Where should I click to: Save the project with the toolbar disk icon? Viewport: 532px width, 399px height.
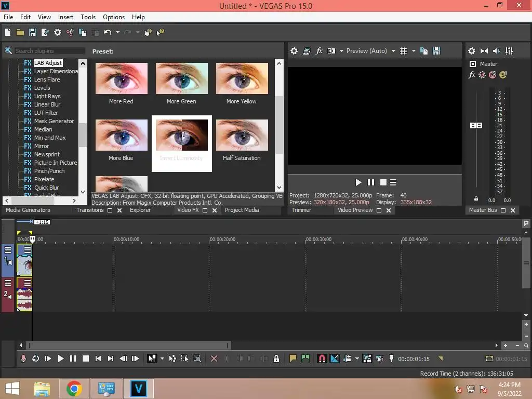pyautogui.click(x=33, y=32)
